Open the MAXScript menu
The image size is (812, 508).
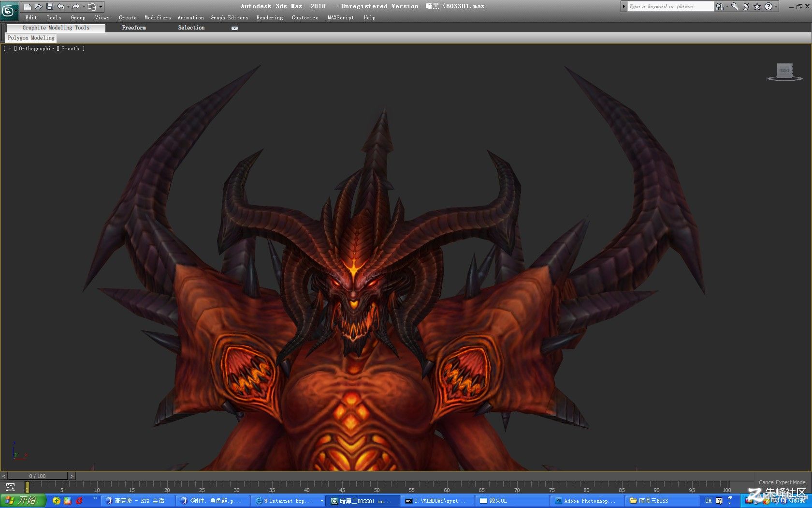(x=341, y=17)
